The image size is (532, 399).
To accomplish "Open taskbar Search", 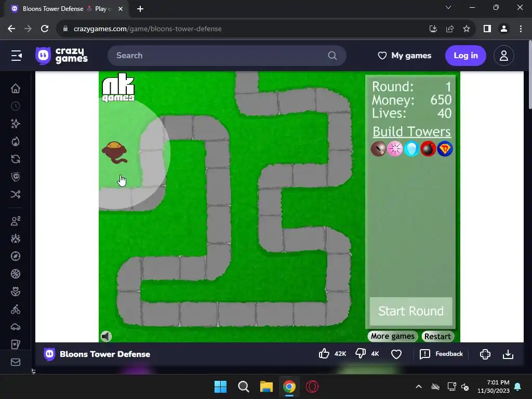I will (243, 387).
